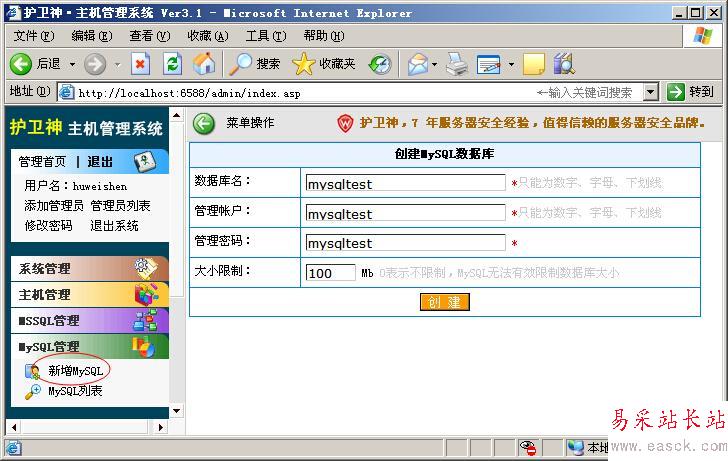Click 退出 link in sidebar header

coord(100,162)
